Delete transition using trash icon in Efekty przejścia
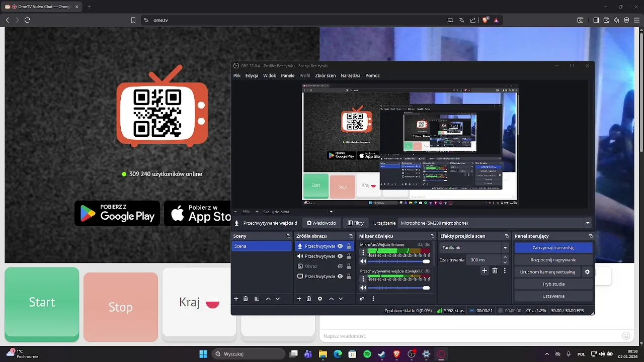 (x=495, y=270)
